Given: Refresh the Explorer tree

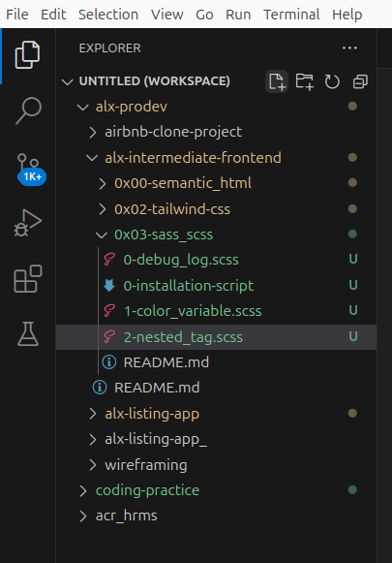Looking at the screenshot, I should click(332, 81).
